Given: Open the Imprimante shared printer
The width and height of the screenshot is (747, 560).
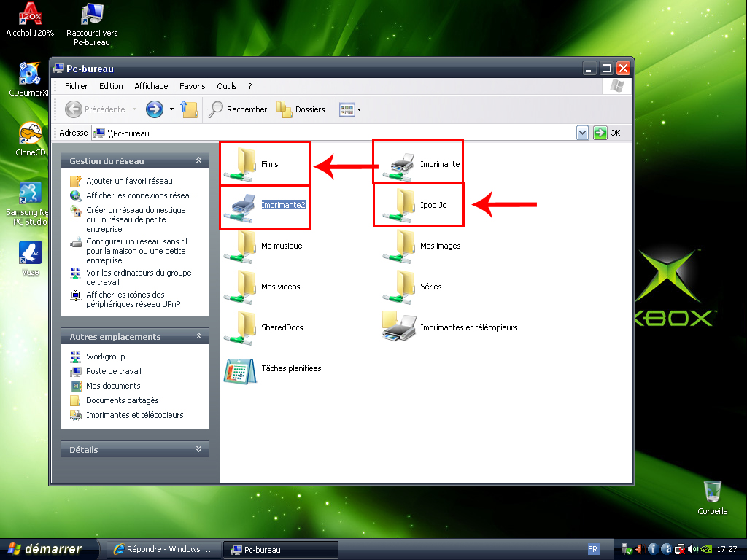Looking at the screenshot, I should tap(421, 164).
